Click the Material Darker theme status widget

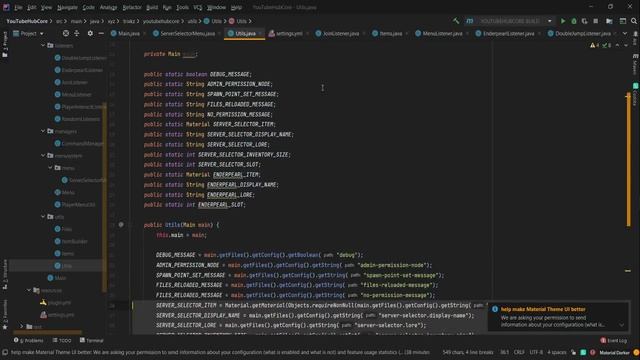[614, 352]
